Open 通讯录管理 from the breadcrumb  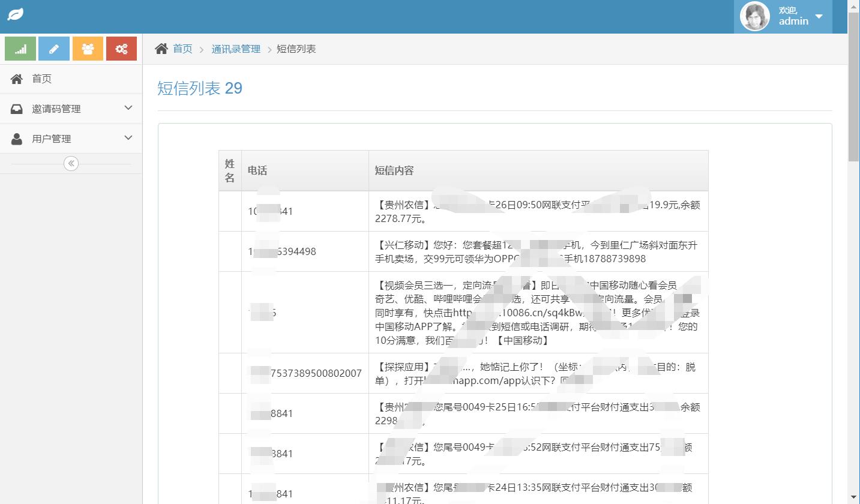(x=236, y=49)
